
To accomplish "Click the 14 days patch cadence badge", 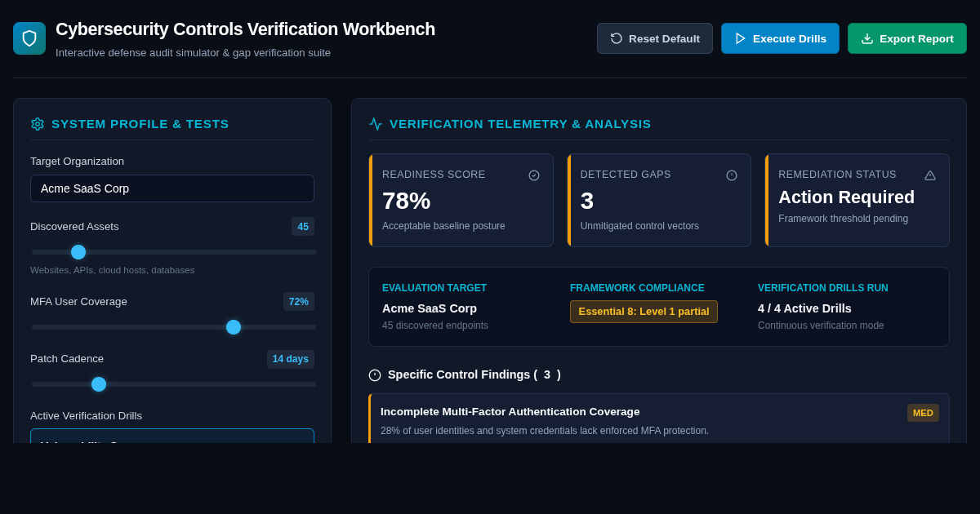I will tap(291, 359).
